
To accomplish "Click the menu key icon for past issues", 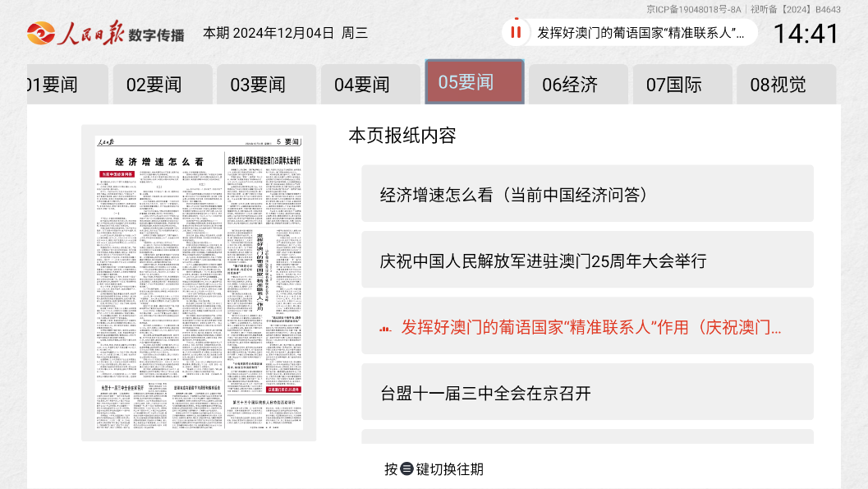I will click(x=406, y=469).
